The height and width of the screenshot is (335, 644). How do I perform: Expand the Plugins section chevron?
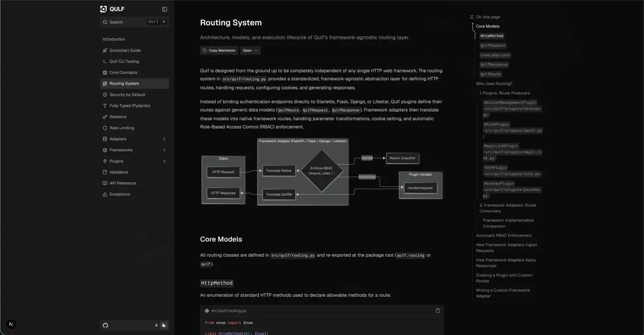164,161
